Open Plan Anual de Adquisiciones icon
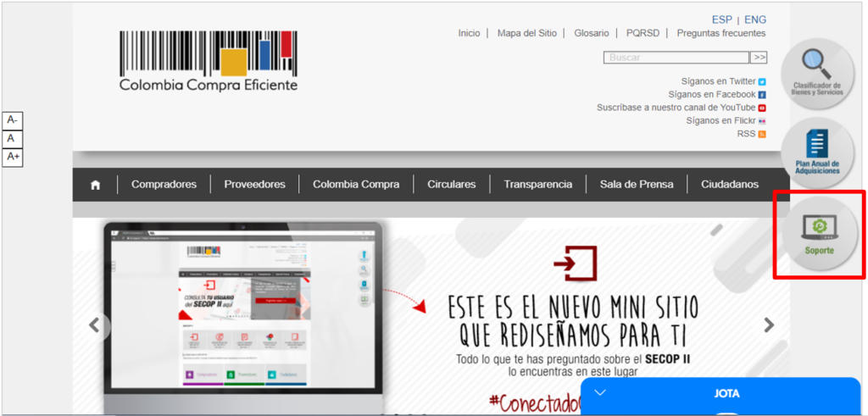 [817, 153]
